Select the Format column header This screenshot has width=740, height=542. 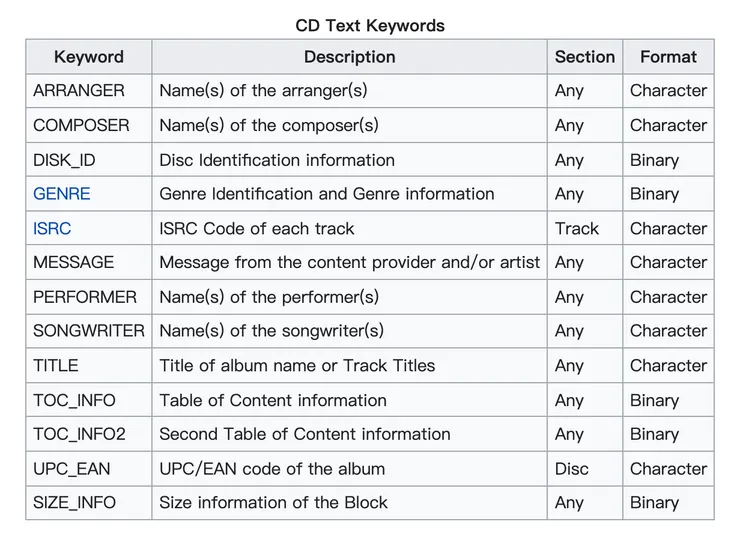668,57
